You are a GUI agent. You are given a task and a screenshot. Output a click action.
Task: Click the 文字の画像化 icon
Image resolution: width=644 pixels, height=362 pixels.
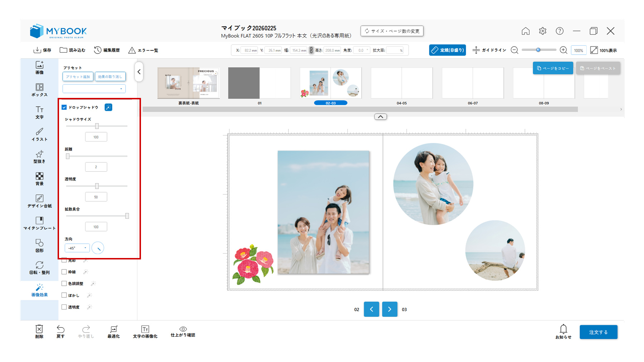pos(145,332)
